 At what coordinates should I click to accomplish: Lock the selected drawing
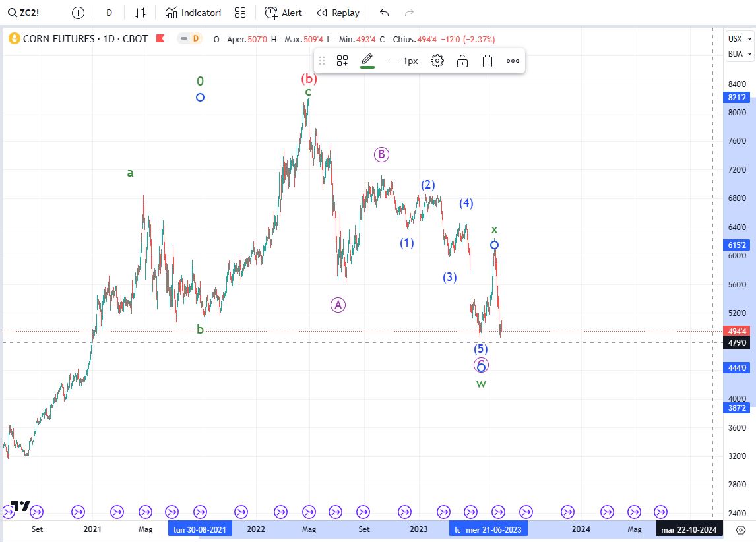(x=462, y=61)
